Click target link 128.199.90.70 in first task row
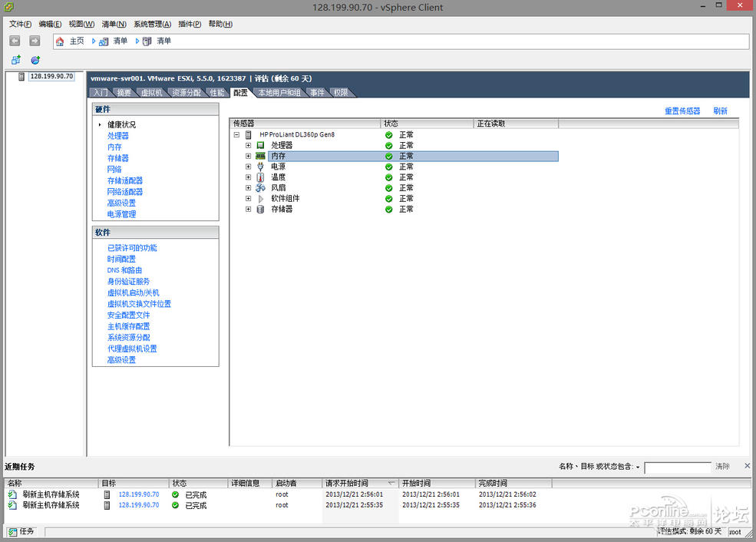Viewport: 756px width, 542px height. (x=139, y=494)
